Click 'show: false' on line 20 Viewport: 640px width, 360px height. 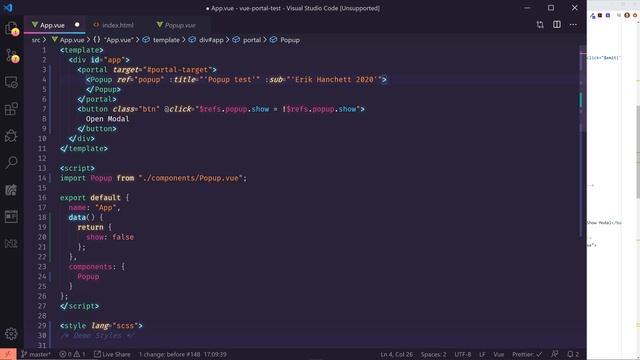pos(110,237)
